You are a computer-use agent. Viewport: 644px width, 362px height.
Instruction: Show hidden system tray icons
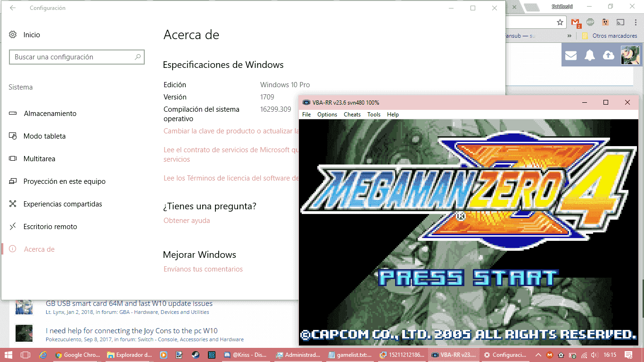pyautogui.click(x=539, y=355)
